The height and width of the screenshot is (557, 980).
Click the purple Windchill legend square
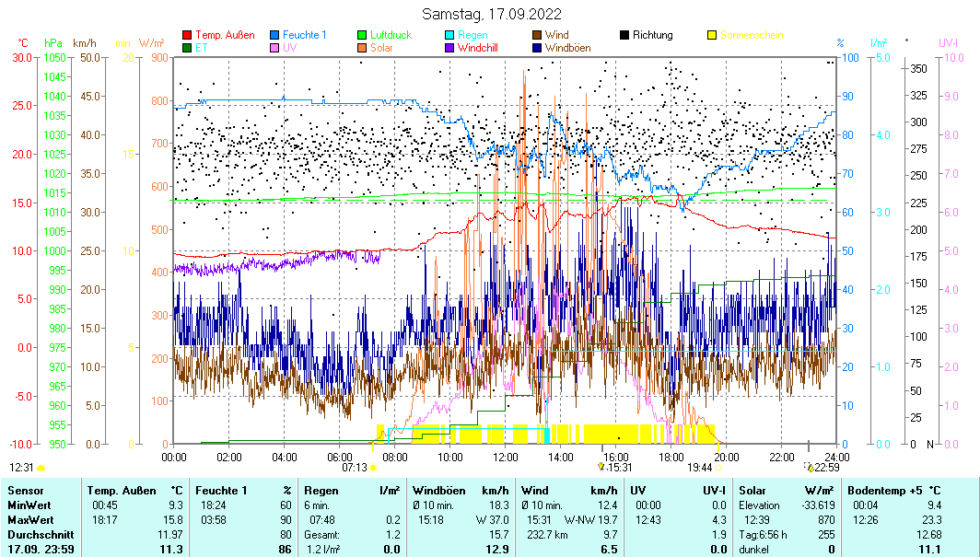point(449,48)
